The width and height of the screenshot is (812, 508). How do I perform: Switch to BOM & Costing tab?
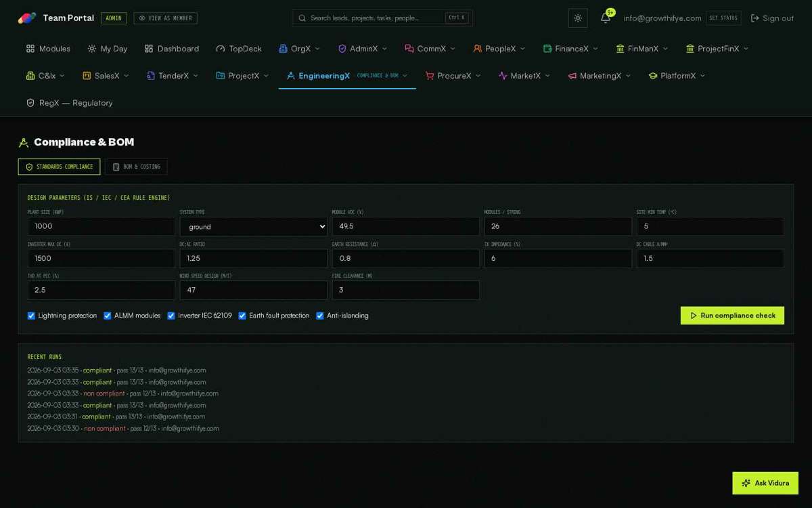[136, 167]
